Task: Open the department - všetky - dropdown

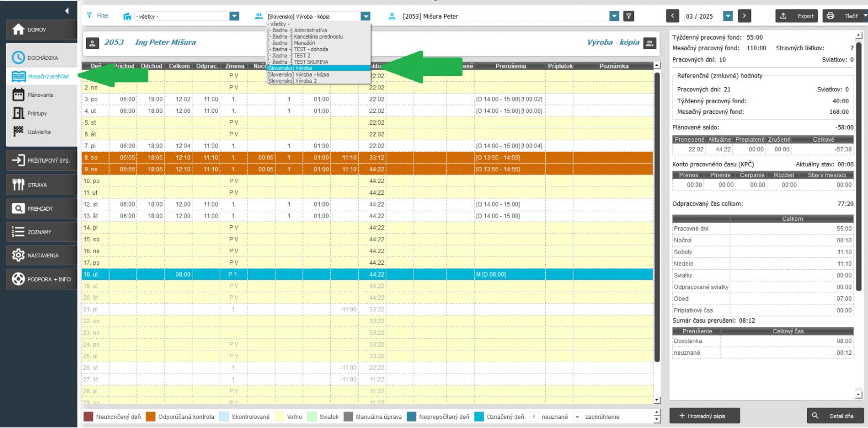Action: point(234,17)
